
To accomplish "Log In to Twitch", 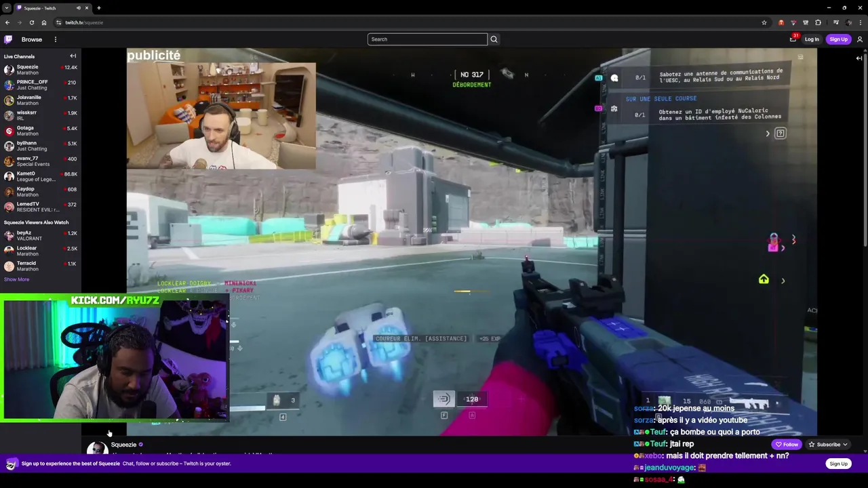I will point(812,39).
